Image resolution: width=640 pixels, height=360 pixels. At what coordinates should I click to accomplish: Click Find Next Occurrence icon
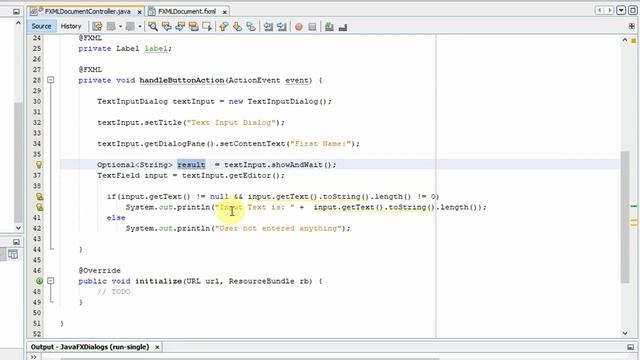180,27
